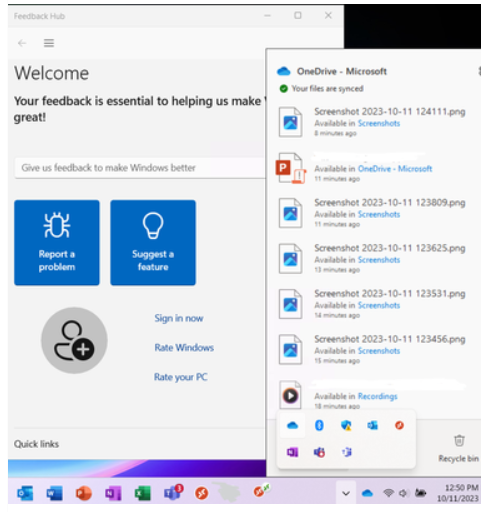
Task: Click the OneDrive cloud icon in taskbar tray
Action: (x=367, y=493)
